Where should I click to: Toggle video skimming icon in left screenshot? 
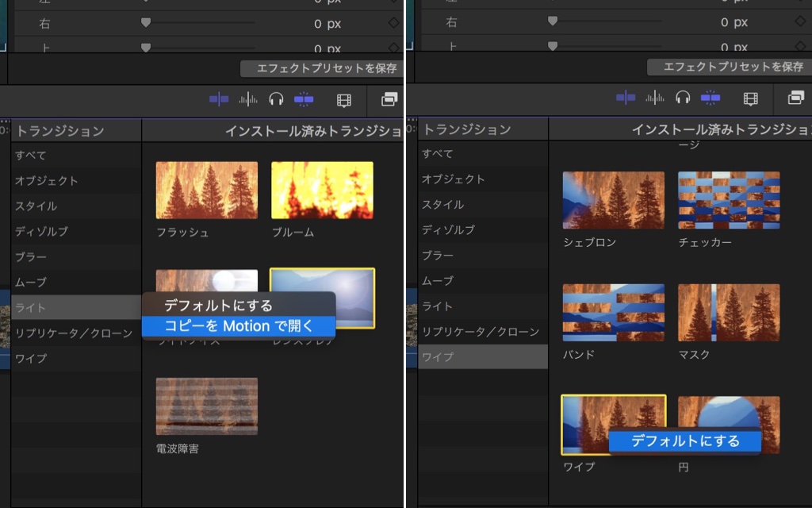[219, 99]
